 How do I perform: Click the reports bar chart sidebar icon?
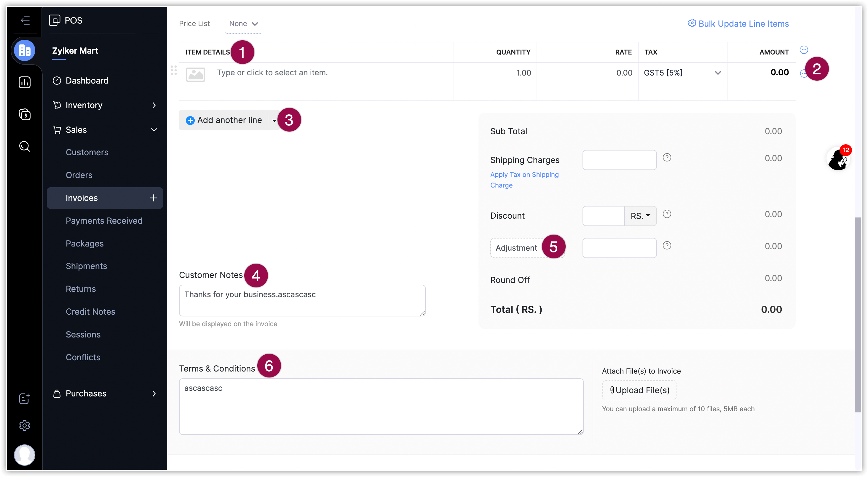[25, 82]
